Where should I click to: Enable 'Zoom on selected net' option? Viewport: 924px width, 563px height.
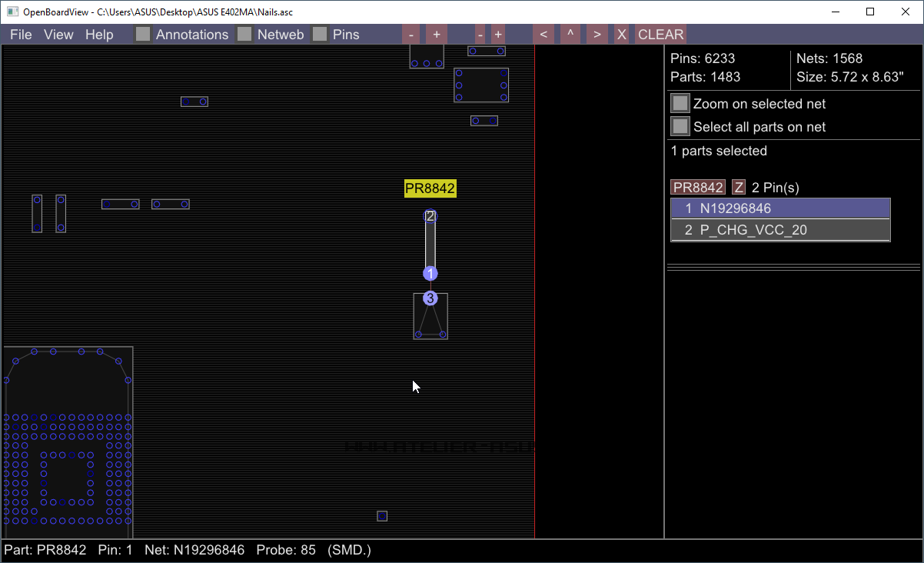pos(680,104)
